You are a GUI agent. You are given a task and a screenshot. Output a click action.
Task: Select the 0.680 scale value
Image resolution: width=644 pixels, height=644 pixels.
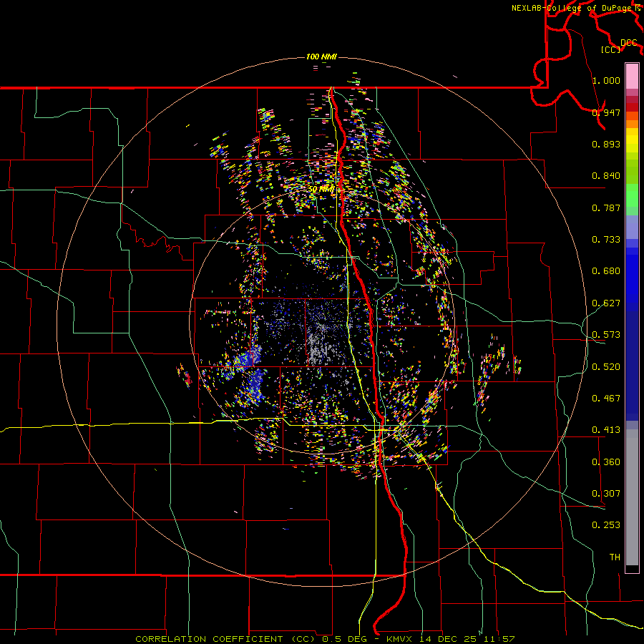pyautogui.click(x=606, y=271)
